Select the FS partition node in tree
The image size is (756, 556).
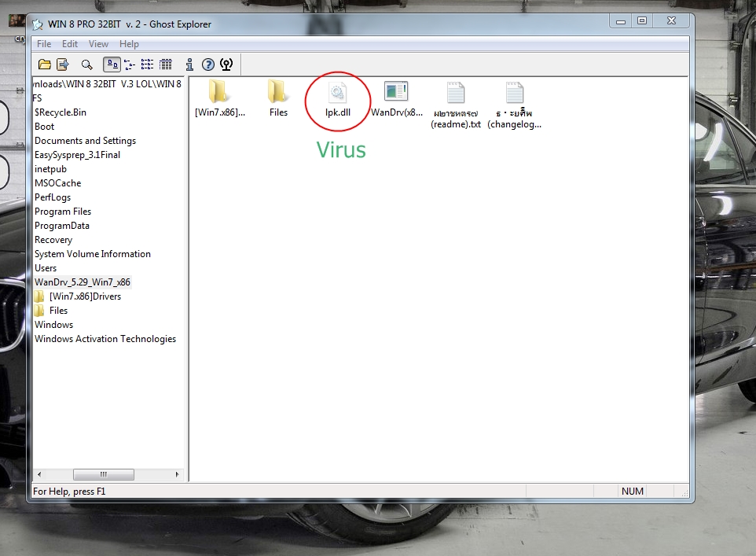click(x=37, y=98)
